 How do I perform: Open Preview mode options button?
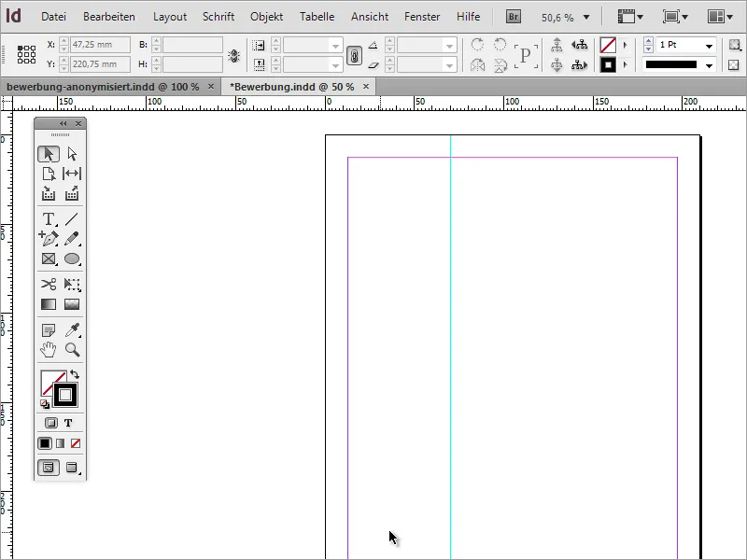pos(72,468)
